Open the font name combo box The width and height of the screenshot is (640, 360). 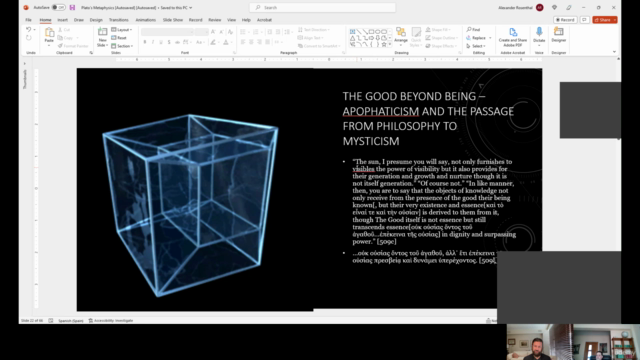pyautogui.click(x=167, y=32)
